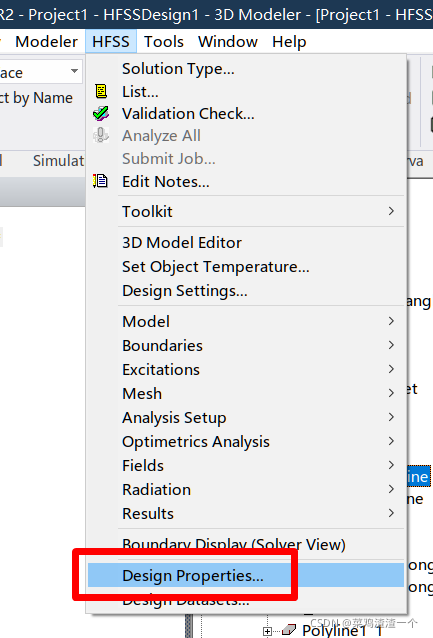433x638 pixels.
Task: Expand the Mesh submenu
Action: point(246,393)
